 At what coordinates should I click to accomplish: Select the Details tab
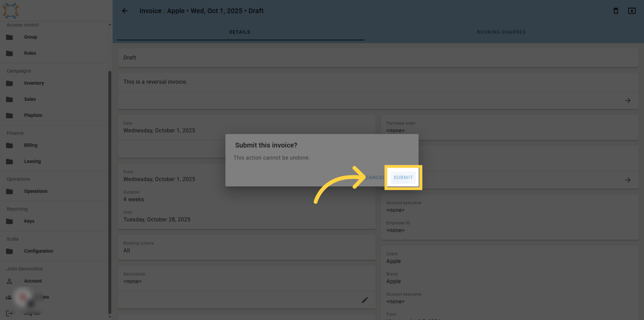[240, 32]
